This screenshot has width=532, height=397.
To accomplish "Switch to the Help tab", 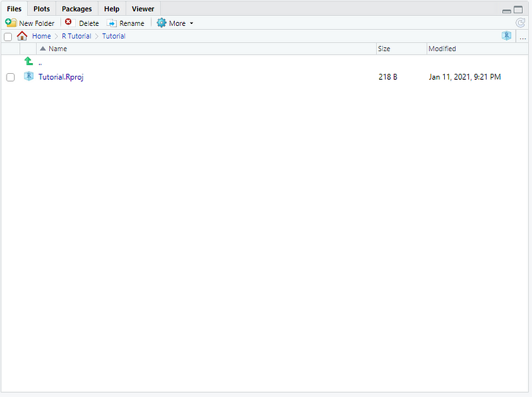I will [x=112, y=9].
